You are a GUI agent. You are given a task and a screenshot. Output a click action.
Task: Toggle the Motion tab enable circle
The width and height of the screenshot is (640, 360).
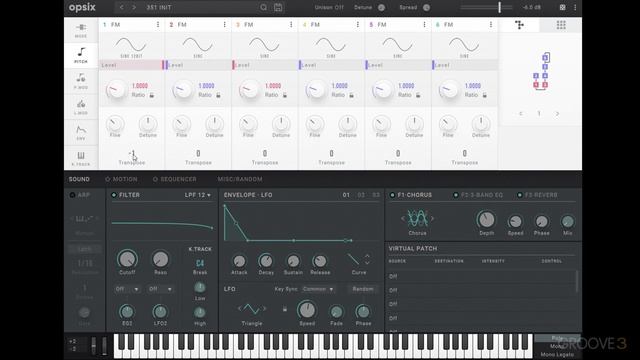(108, 179)
